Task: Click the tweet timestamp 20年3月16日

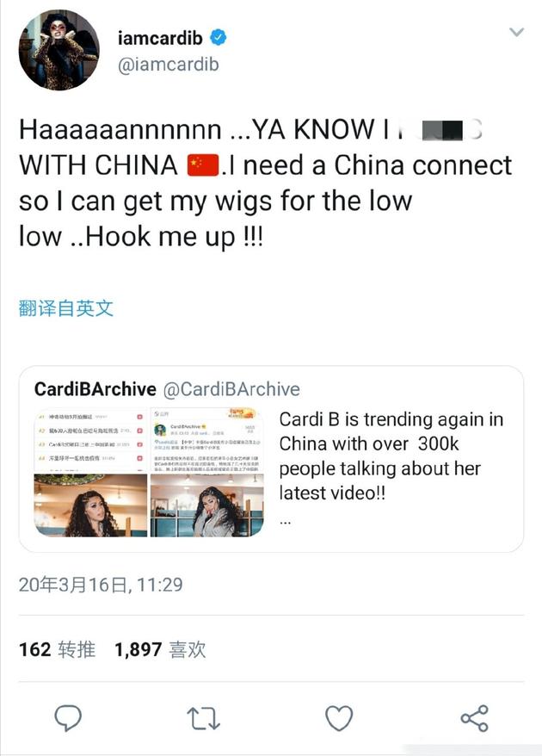Action: [101, 585]
